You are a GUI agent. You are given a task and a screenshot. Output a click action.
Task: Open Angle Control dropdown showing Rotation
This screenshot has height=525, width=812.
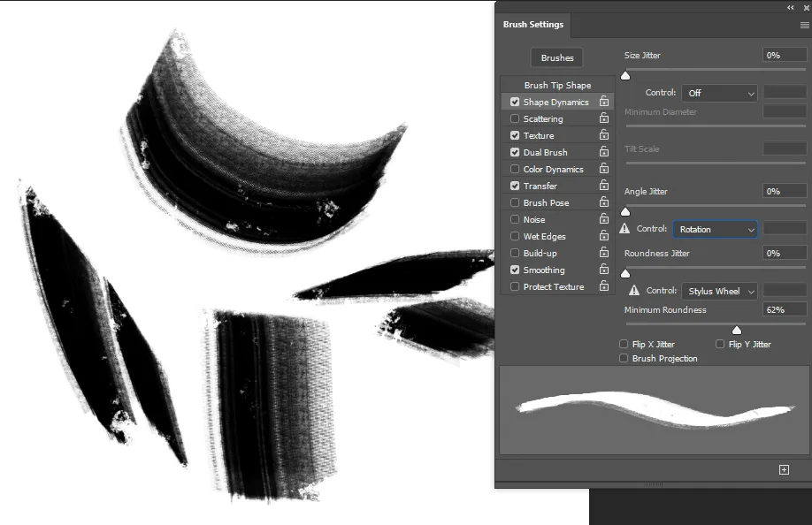(x=716, y=229)
